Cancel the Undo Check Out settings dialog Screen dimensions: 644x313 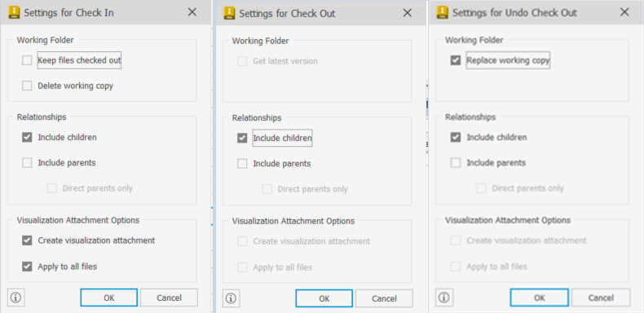[601, 298]
